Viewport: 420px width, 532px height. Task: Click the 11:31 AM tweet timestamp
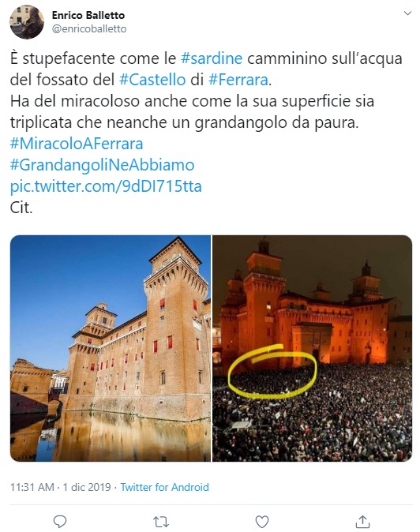pos(32,487)
